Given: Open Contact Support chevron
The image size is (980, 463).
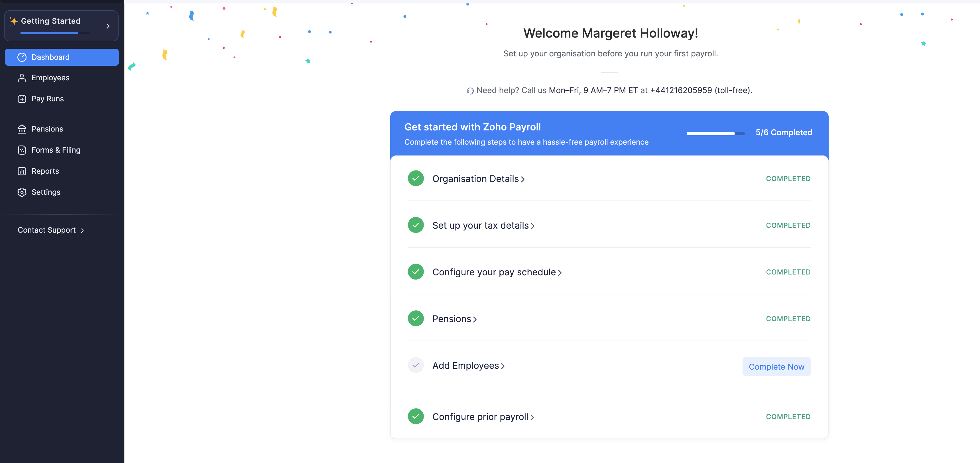Looking at the screenshot, I should click(82, 230).
